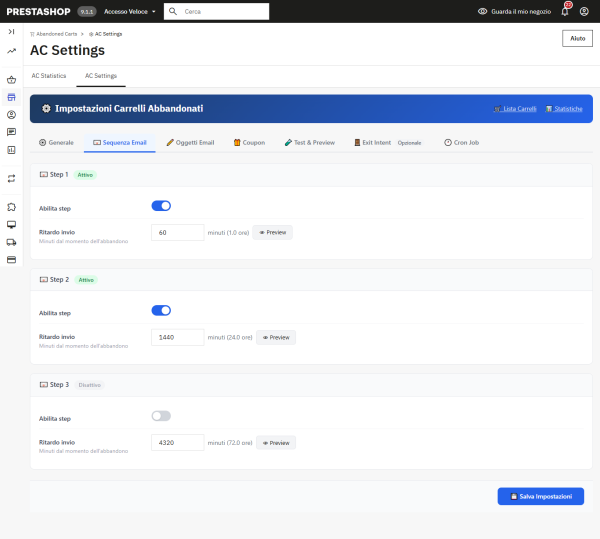Click Salva Impostazioni button
This screenshot has width=600, height=539.
(541, 496)
